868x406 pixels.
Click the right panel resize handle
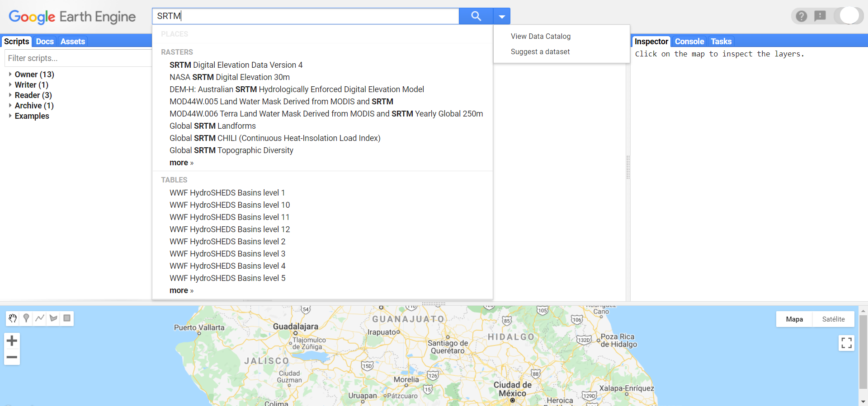pyautogui.click(x=628, y=168)
